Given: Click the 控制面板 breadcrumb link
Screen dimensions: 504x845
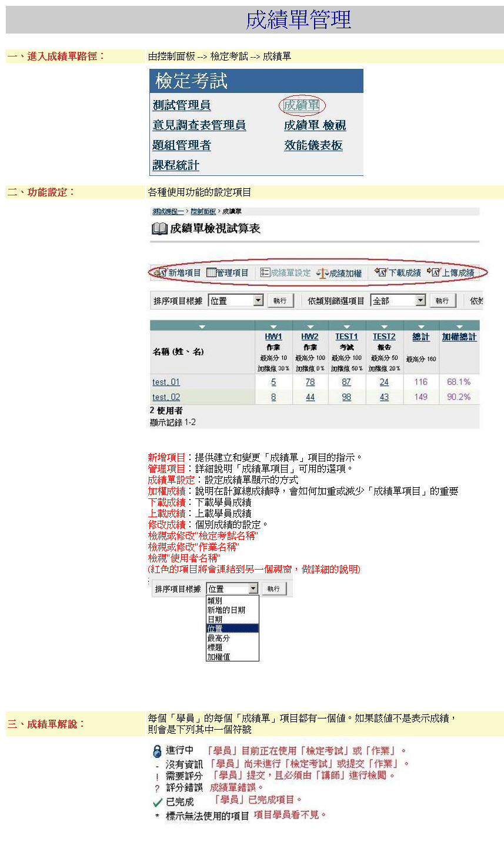Looking at the screenshot, I should (203, 211).
